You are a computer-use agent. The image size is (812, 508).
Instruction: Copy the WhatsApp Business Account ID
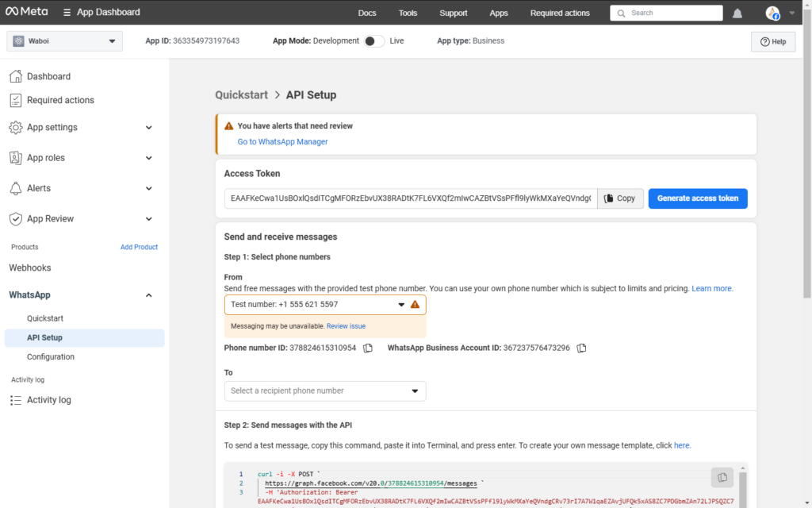point(581,348)
